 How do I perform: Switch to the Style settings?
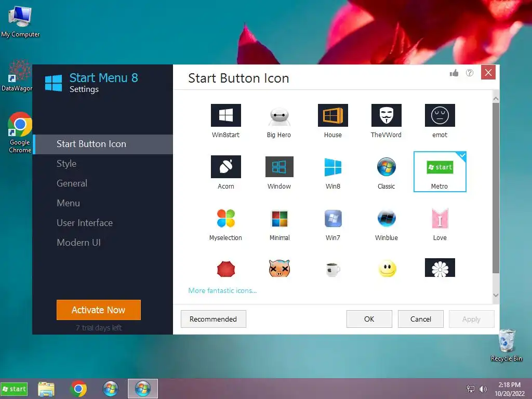click(103, 164)
